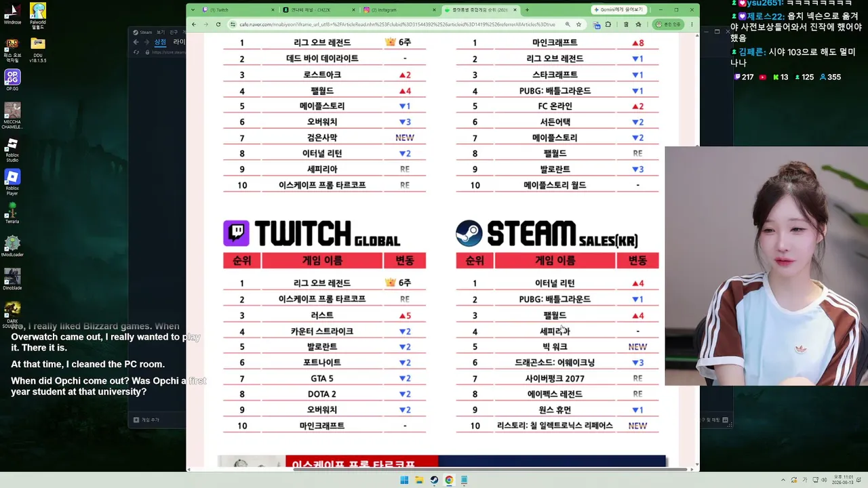This screenshot has height=488, width=868.
Task: Click the 게임 추가 button in Steam window
Action: click(146, 420)
